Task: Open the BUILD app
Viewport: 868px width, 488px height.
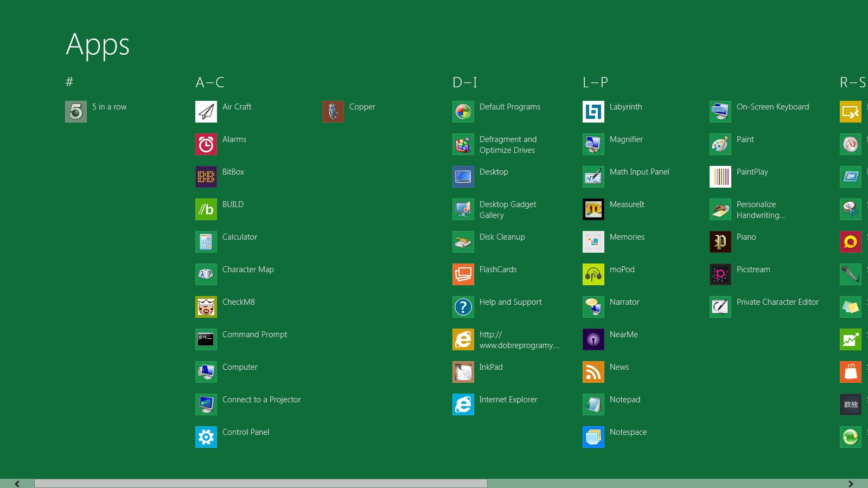Action: 232,204
